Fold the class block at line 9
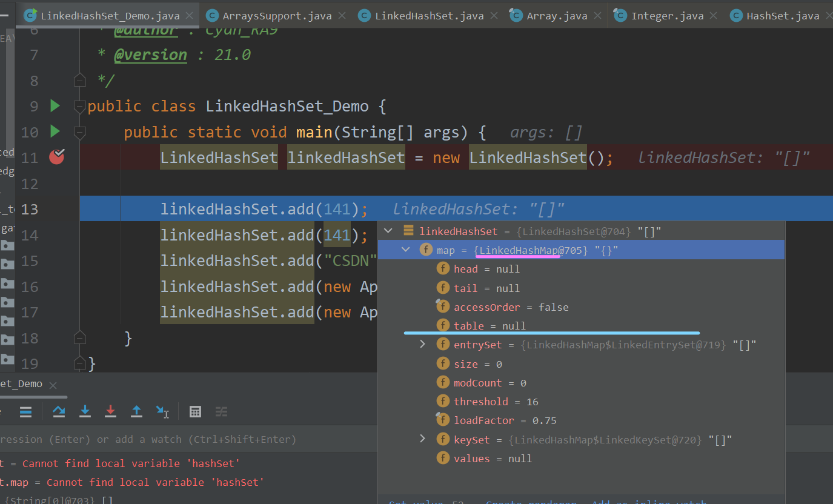Viewport: 833px width, 504px height. [79, 107]
